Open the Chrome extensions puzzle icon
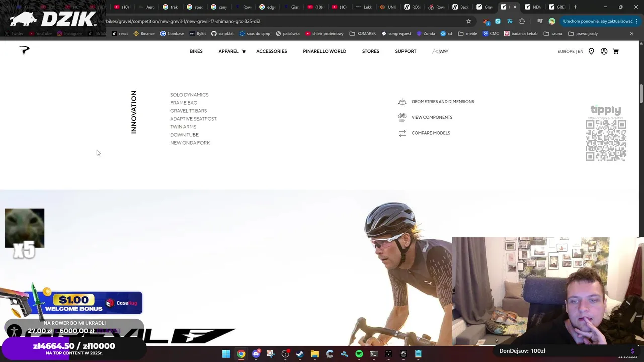The height and width of the screenshot is (362, 644). click(x=522, y=21)
